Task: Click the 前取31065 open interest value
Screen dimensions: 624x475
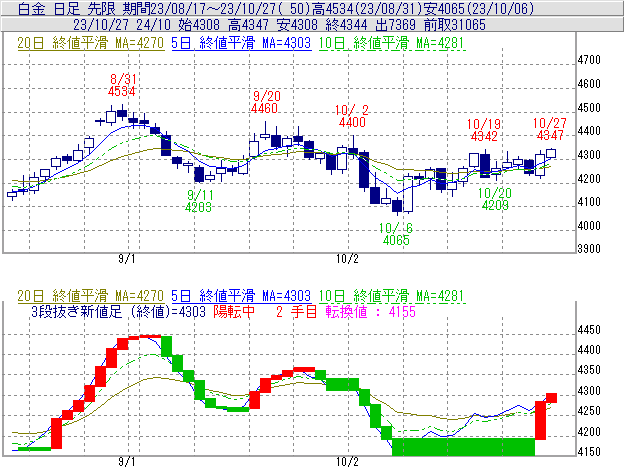Action: click(455, 25)
